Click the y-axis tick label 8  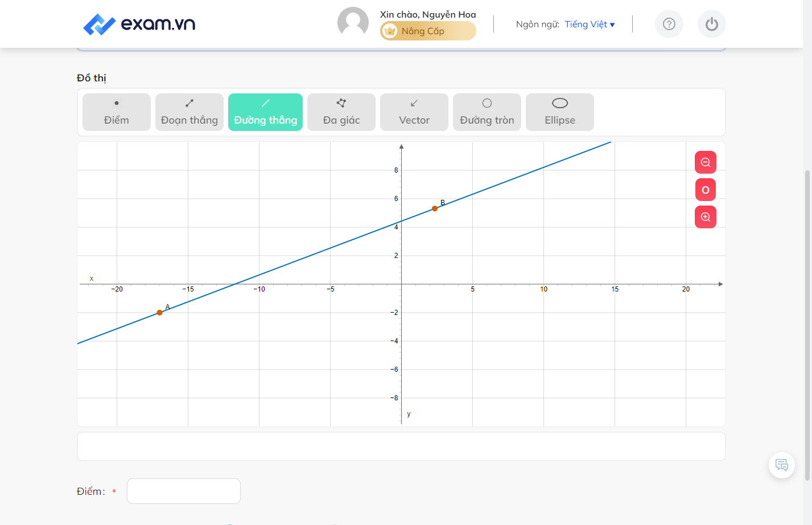(396, 170)
